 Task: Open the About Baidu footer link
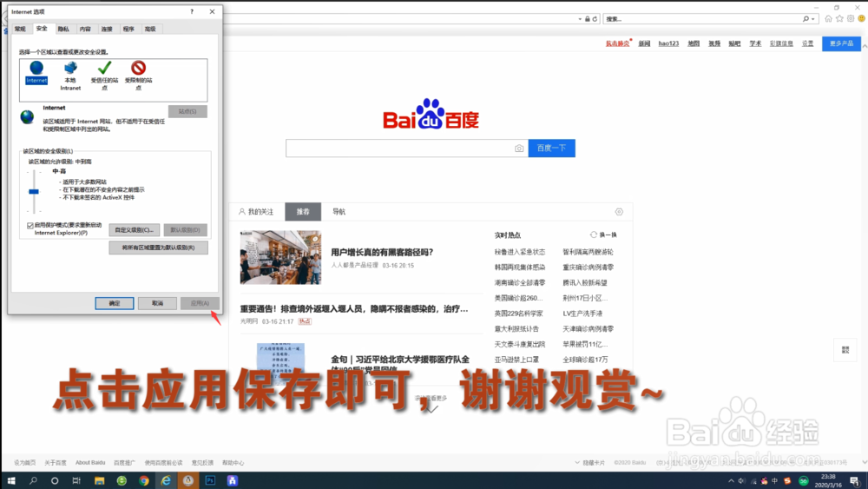tap(90, 462)
